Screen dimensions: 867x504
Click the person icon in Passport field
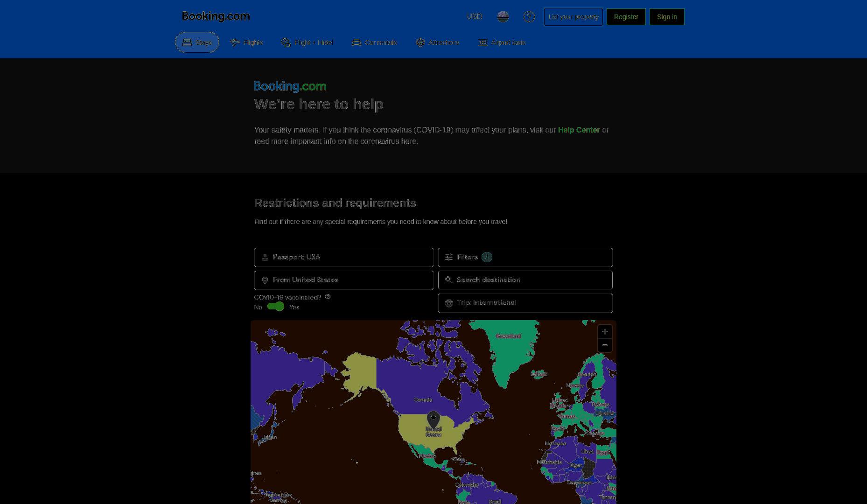[x=265, y=257]
